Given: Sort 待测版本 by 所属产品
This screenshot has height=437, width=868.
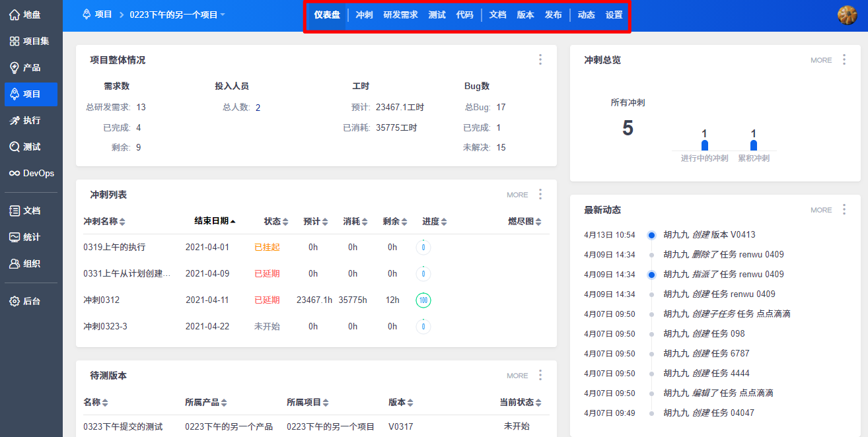Looking at the screenshot, I should 206,402.
